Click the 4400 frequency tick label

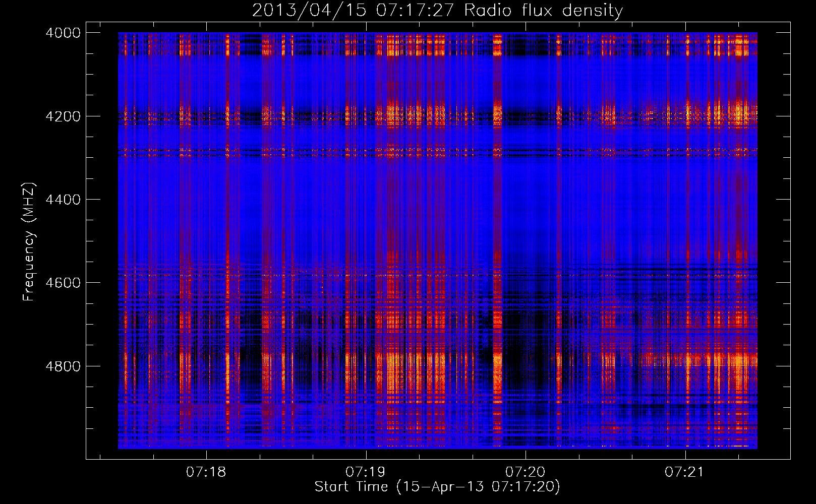pos(63,200)
